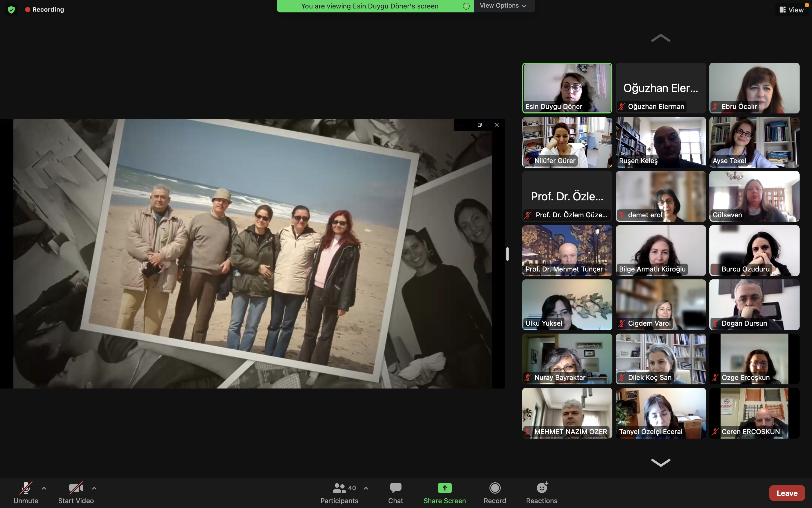Select Nilüfer Gürer's video thumbnail
Image resolution: width=812 pixels, height=508 pixels.
click(567, 142)
